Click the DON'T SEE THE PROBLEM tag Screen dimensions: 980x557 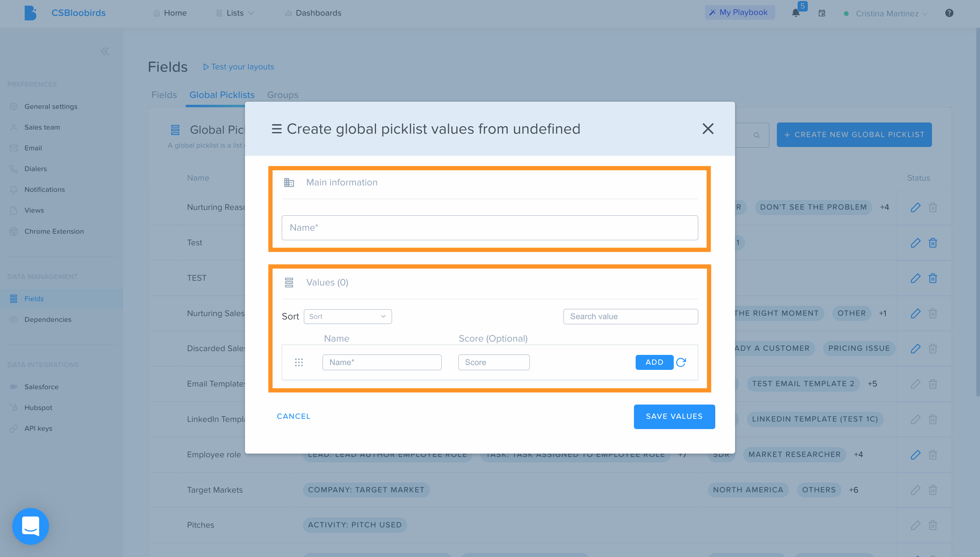813,207
